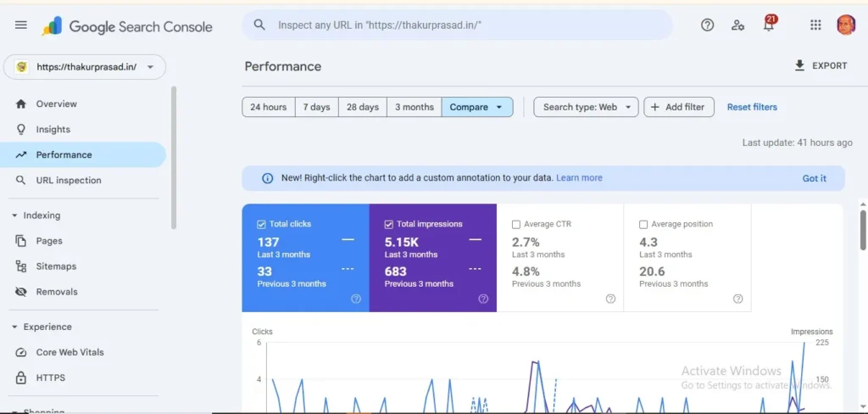868x414 pixels.
Task: Click the HTTPS padlock icon
Action: 21,378
